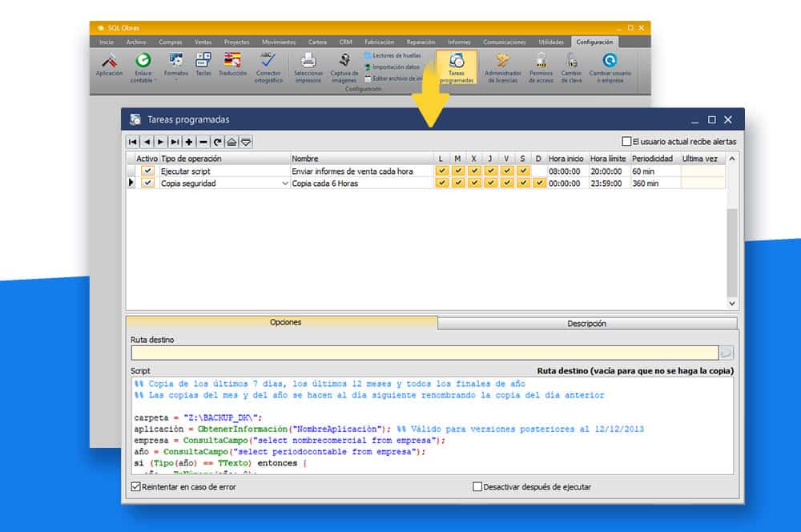The height and width of the screenshot is (532, 801).
Task: Enable 'El usuario actual recibe alertas'
Action: pyautogui.click(x=627, y=141)
